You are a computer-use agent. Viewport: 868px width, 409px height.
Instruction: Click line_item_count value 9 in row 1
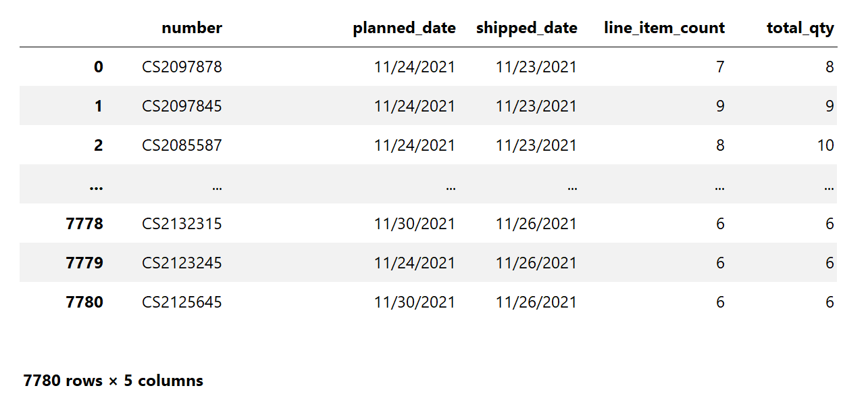pos(720,106)
